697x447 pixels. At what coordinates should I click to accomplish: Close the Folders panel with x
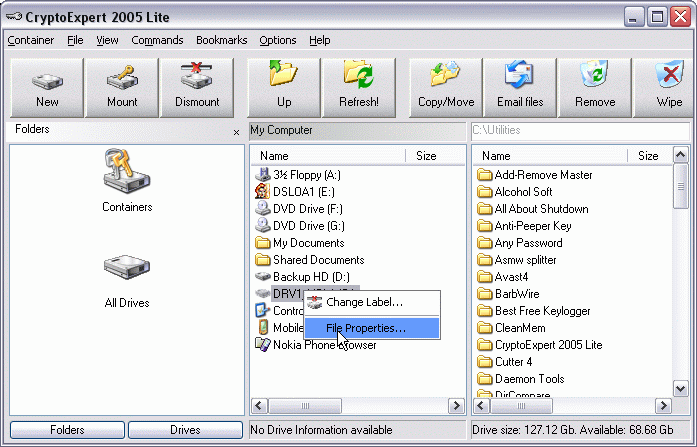point(236,132)
